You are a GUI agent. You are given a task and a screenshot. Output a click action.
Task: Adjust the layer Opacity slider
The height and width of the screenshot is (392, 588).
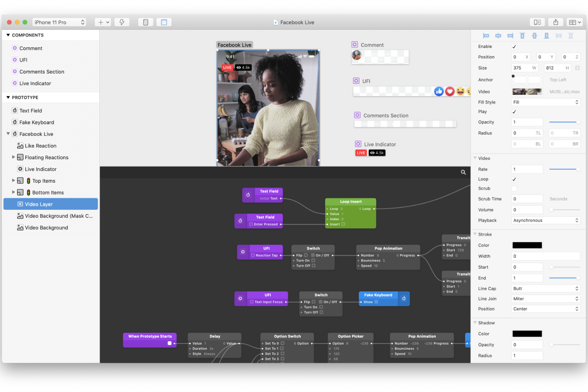click(x=564, y=122)
